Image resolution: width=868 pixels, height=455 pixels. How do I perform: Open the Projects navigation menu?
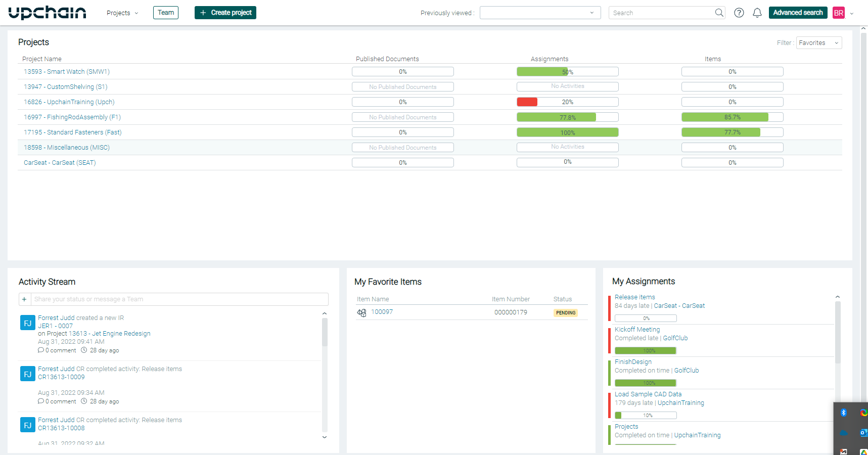pyautogui.click(x=121, y=13)
